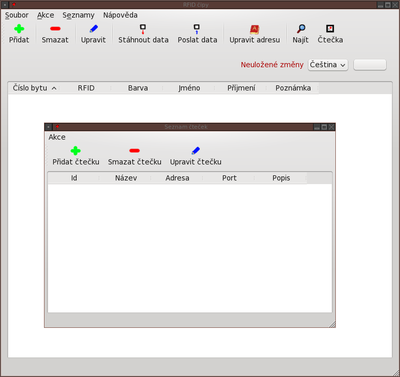Click the Stáhnout data toolbar icon

[143, 29]
